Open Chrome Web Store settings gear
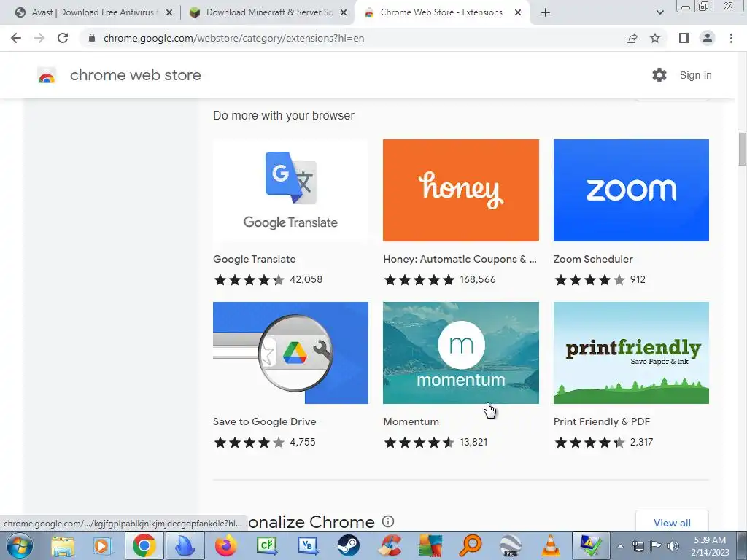 click(x=659, y=75)
